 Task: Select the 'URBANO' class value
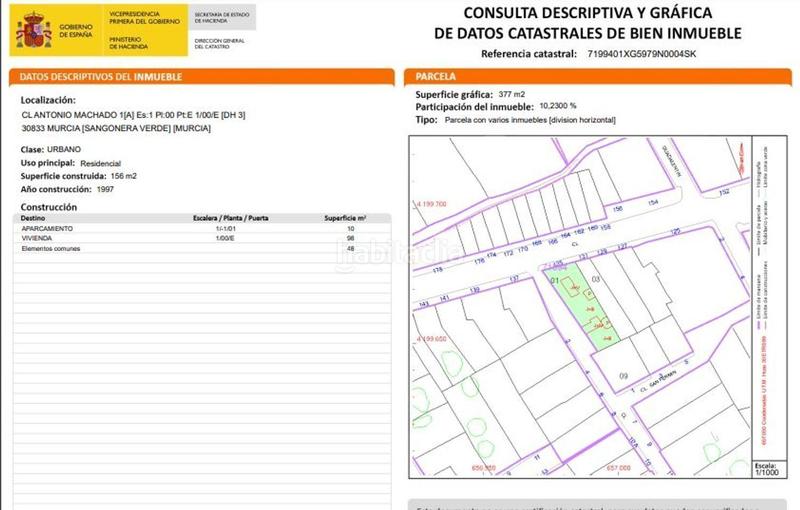coord(64,149)
